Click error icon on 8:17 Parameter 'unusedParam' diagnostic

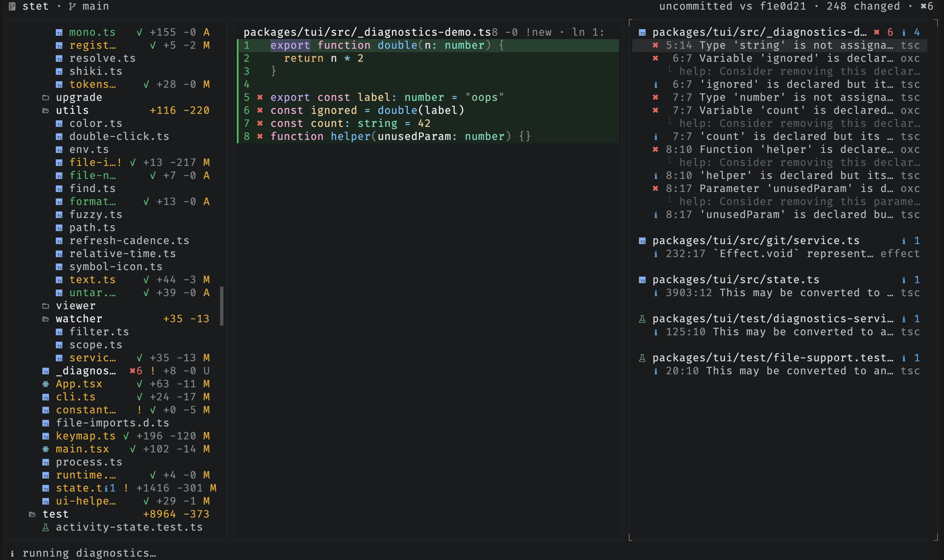pos(656,189)
